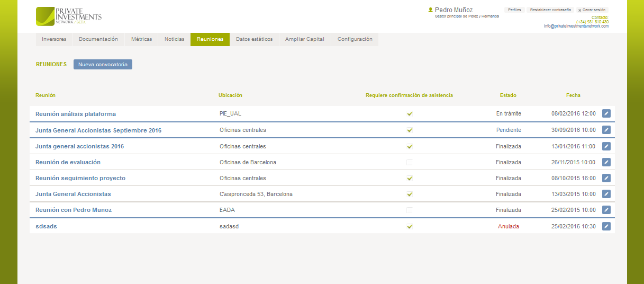
Task: Open the Restablecer contraseña option
Action: pos(550,10)
